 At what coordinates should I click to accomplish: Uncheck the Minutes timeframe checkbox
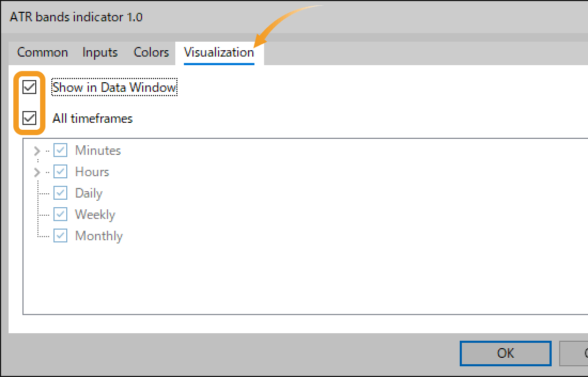[60, 150]
